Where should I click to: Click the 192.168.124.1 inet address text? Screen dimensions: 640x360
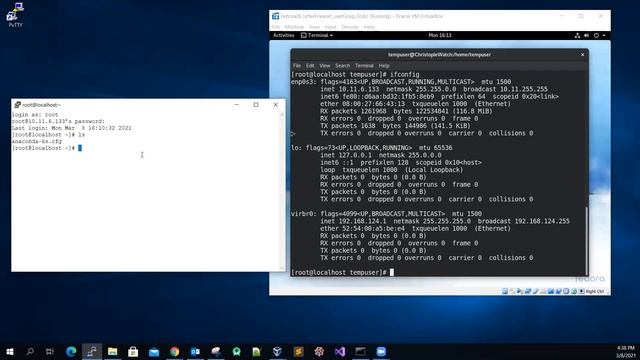353,221
